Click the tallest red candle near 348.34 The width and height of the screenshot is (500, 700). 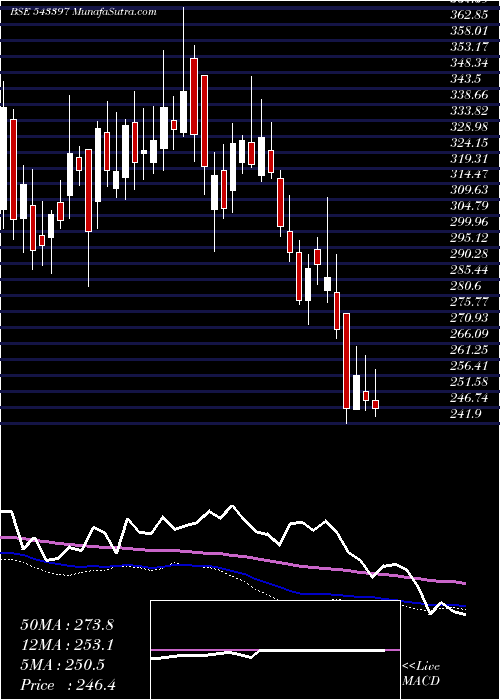point(194,96)
